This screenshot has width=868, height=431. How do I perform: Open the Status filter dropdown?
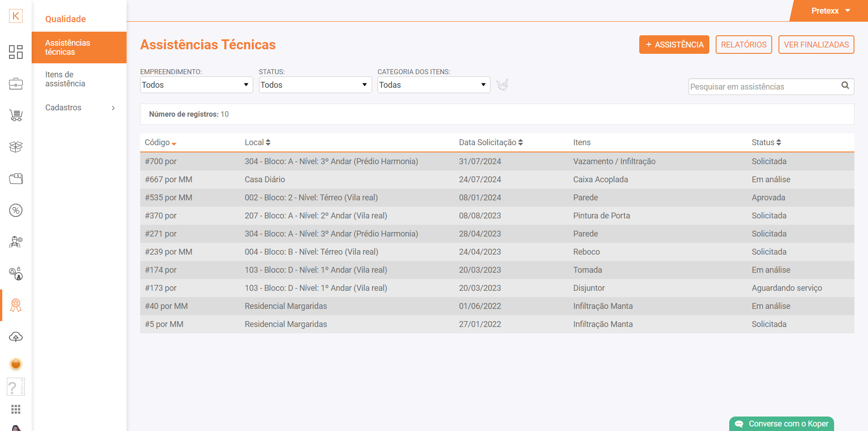pos(315,85)
